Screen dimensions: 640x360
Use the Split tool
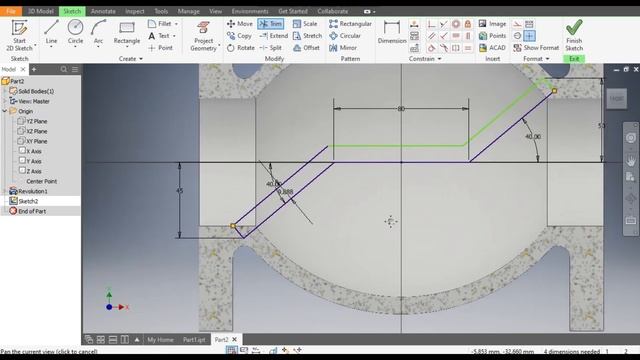click(x=270, y=48)
